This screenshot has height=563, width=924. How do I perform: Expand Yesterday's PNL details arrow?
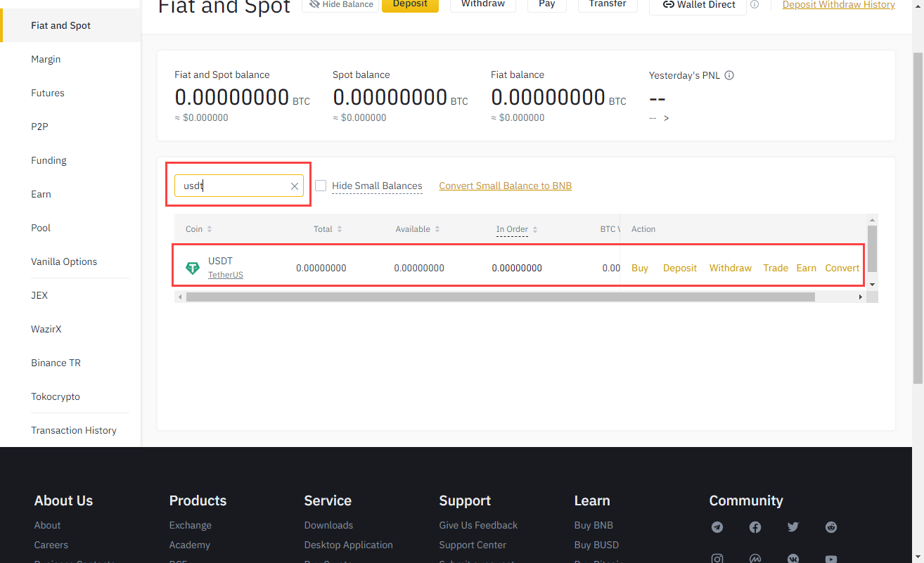point(667,118)
